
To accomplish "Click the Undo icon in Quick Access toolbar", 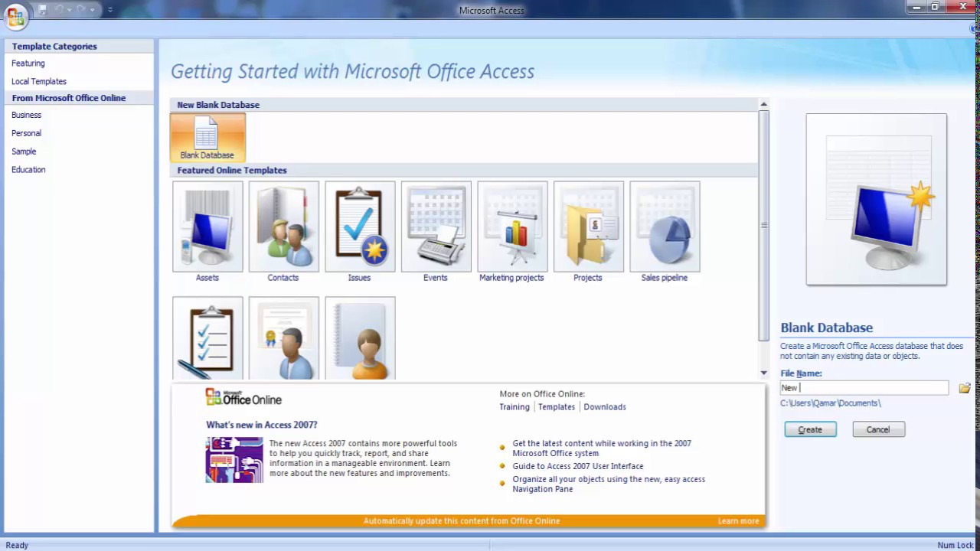I will [x=60, y=9].
